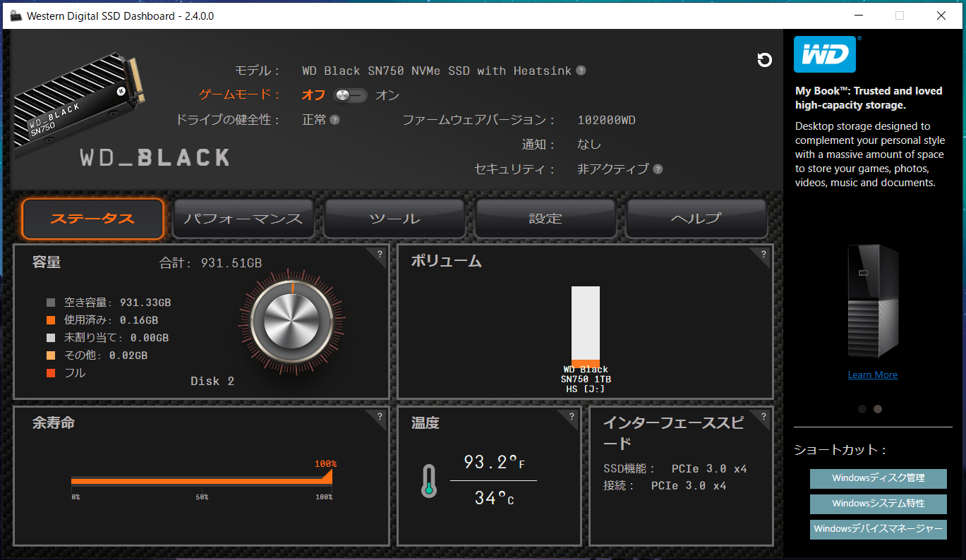Viewport: 966px width, 560px height.
Task: Click the capacity dial gauge
Action: 293,321
